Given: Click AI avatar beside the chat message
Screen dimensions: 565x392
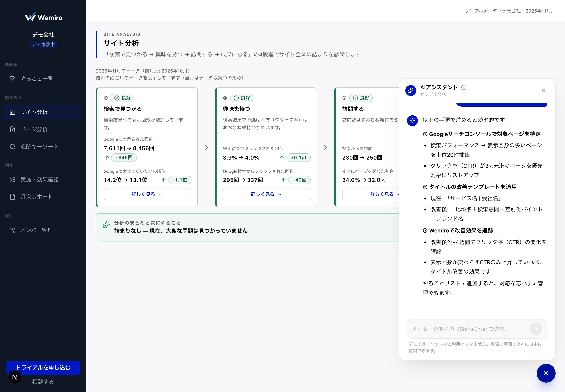Looking at the screenshot, I should click(412, 121).
